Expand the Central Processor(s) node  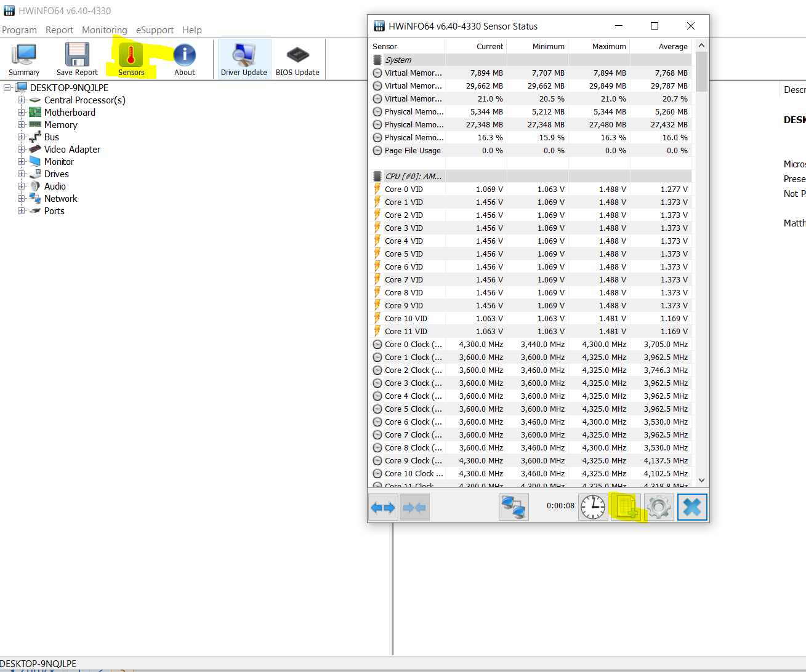tap(22, 100)
